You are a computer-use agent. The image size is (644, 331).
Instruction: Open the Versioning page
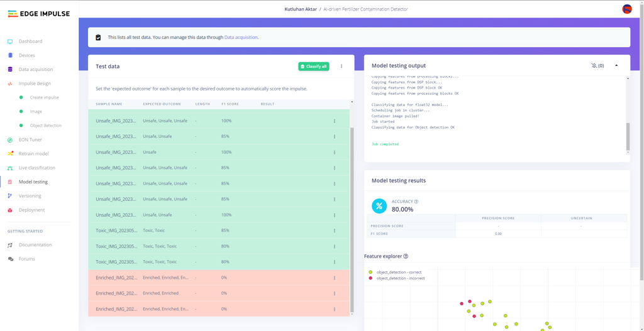pos(30,196)
